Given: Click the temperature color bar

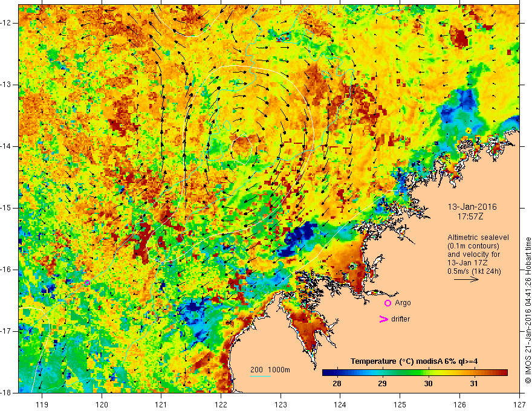Looking at the screenshot, I should coord(415,373).
